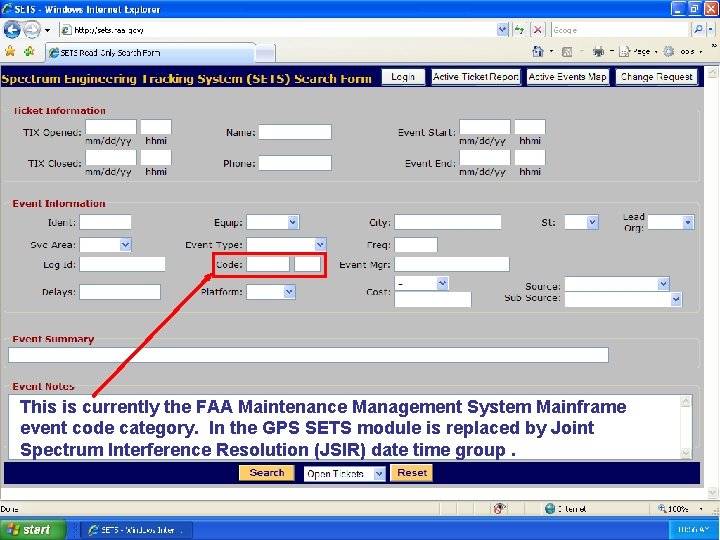Open the empty new tab button
The image size is (720, 540).
tap(265, 53)
